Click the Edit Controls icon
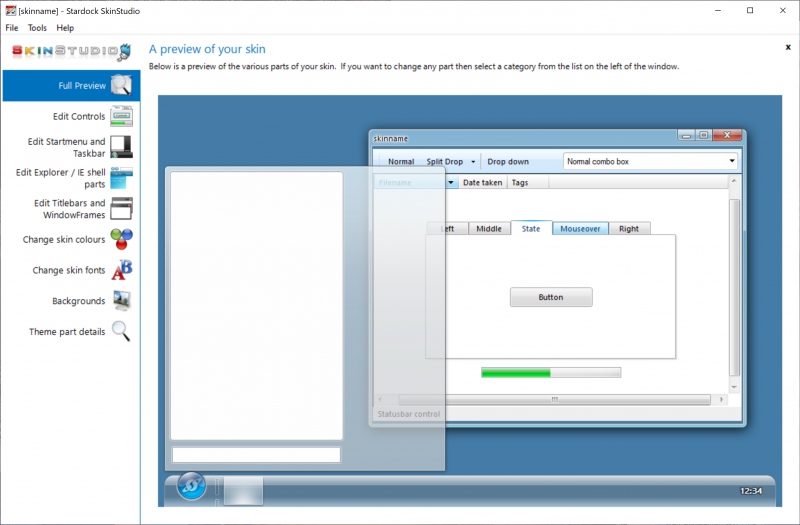This screenshot has height=525, width=800. (121, 116)
